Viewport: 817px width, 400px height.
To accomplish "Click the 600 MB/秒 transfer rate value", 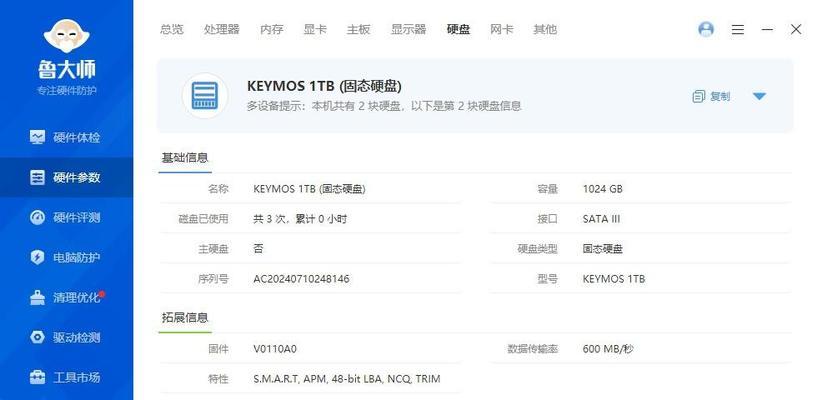I will (x=608, y=349).
